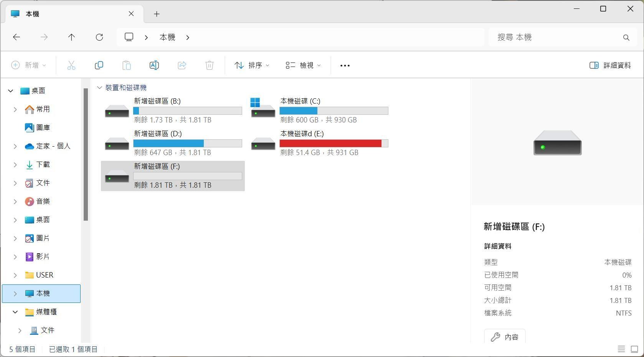
Task: Click the Copy icon in toolbar
Action: (x=99, y=65)
